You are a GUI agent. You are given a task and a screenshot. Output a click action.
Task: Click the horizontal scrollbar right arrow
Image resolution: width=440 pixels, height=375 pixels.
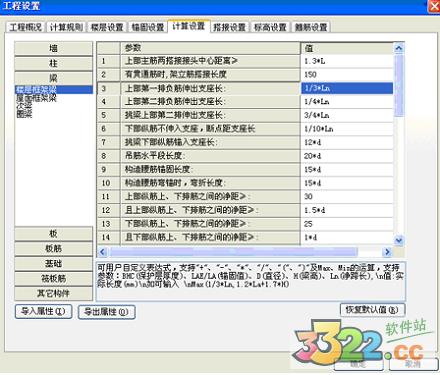coord(387,252)
